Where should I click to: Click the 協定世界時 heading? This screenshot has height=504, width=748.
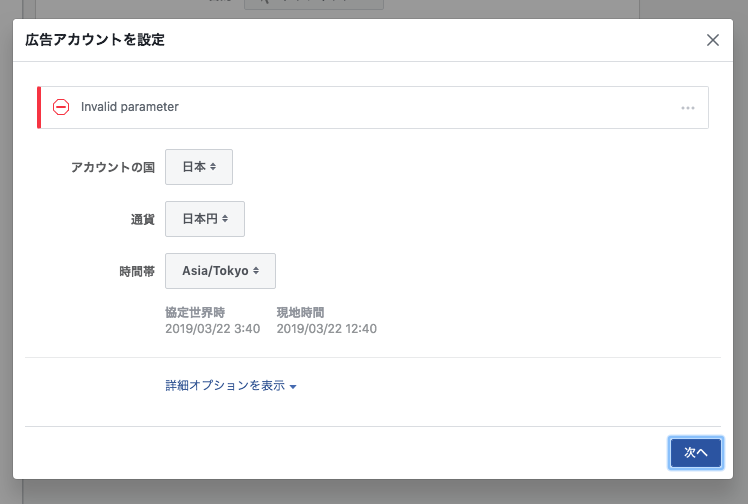pos(195,313)
